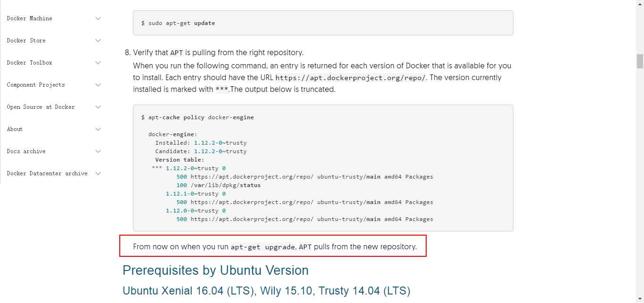Expand the Docker Store chevron

[x=98, y=41]
